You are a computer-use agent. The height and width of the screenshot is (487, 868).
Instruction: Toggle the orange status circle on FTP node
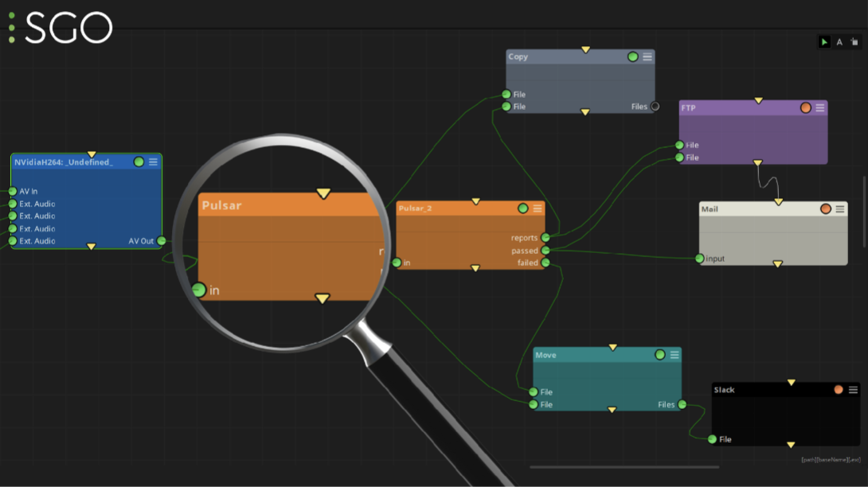pyautogui.click(x=805, y=108)
